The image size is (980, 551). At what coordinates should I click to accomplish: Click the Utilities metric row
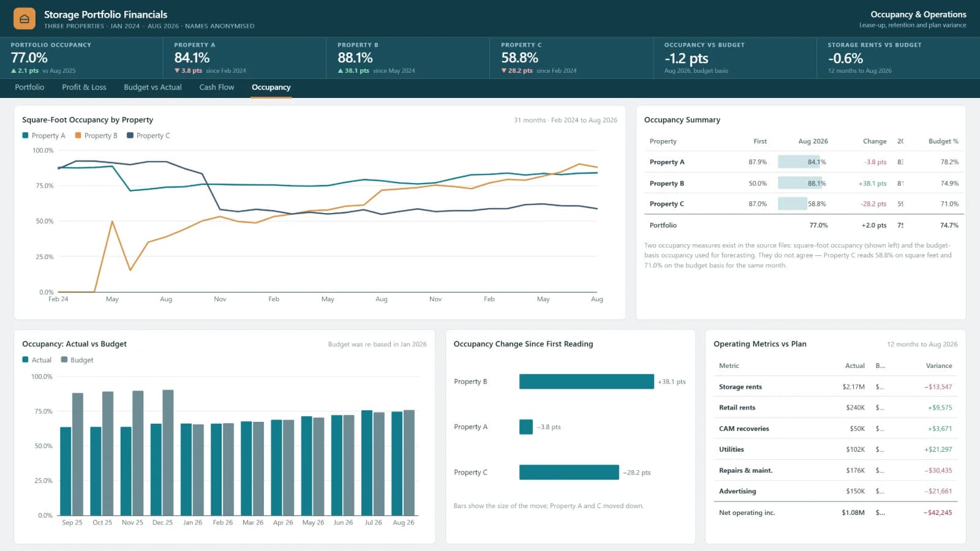[x=835, y=449]
